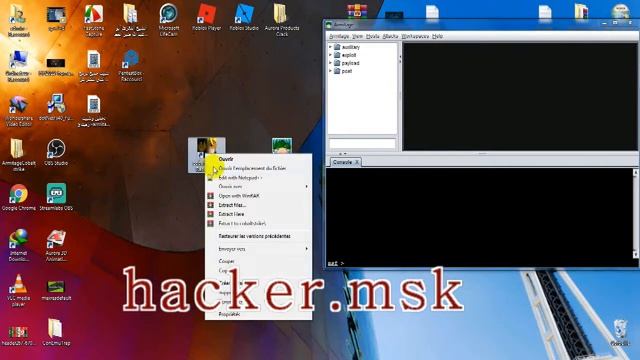The height and width of the screenshot is (360, 640).
Task: Open the Aurora 3D Animation shortcut
Action: click(56, 244)
